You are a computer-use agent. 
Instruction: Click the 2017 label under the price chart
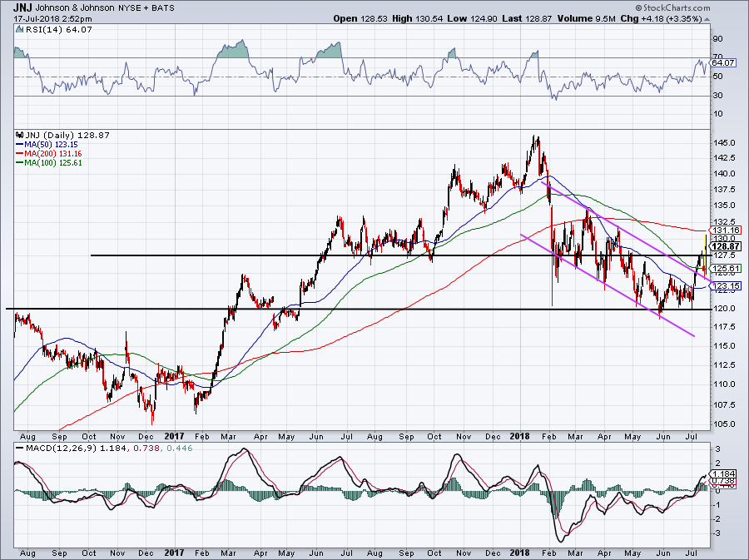click(174, 436)
